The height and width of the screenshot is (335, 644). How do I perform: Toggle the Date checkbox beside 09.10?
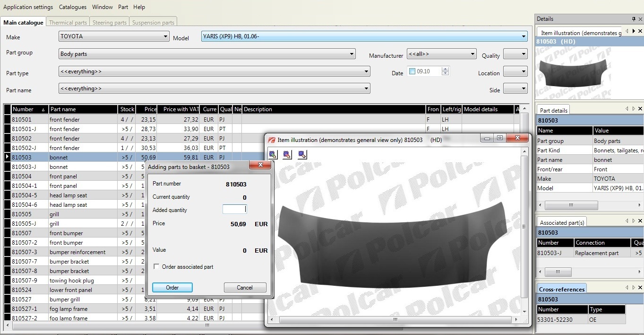coord(412,71)
